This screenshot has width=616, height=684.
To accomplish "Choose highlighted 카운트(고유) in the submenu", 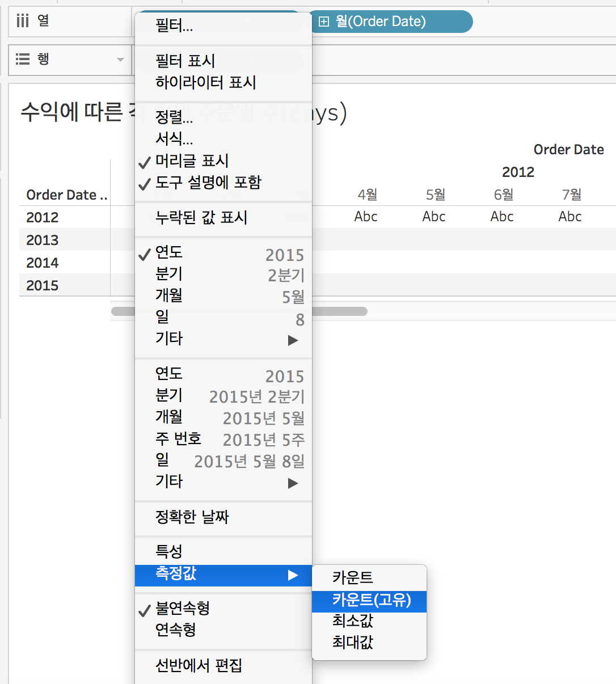I will click(369, 601).
